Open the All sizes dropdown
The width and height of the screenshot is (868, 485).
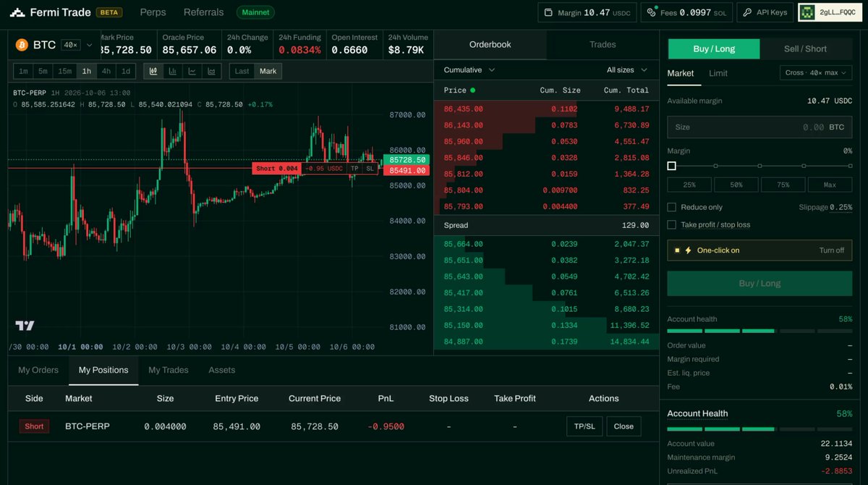(x=627, y=70)
